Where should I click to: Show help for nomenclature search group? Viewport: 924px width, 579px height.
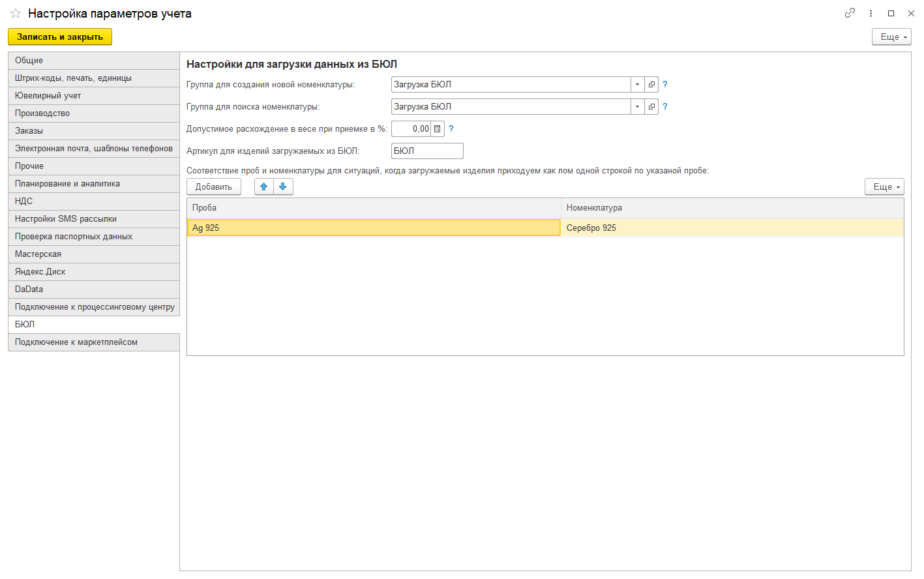(665, 107)
